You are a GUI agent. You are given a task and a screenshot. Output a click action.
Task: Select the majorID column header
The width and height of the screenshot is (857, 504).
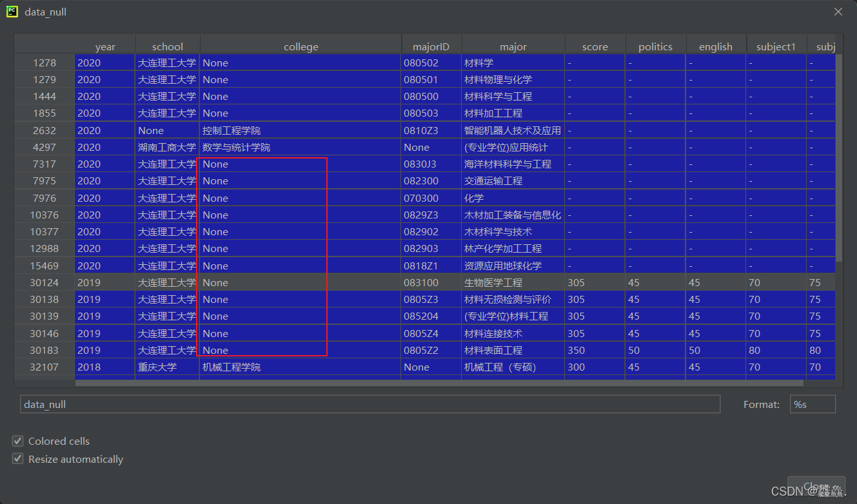coord(431,46)
